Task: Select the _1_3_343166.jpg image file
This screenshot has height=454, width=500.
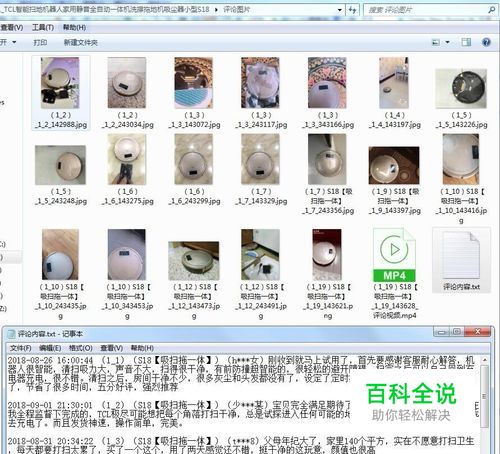Action: 327,83
